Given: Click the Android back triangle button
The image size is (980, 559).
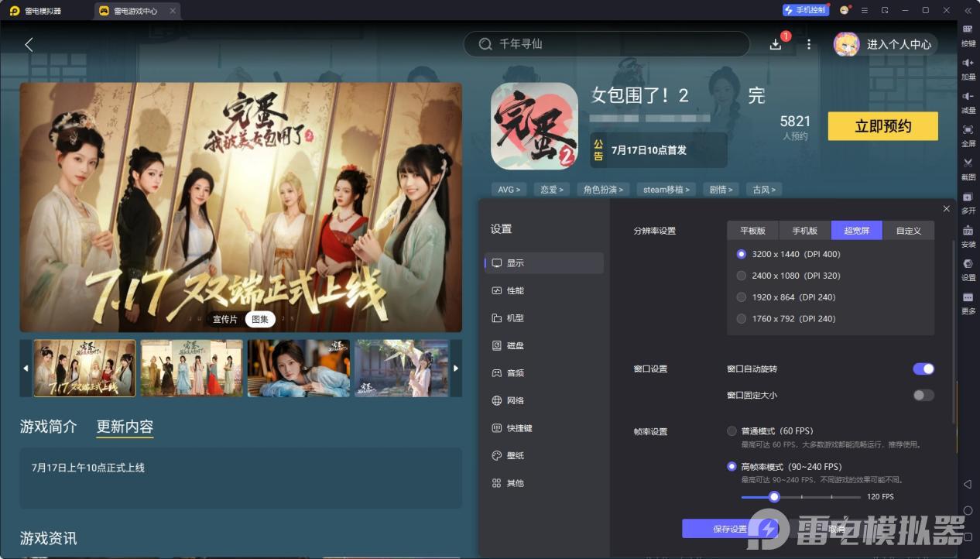Looking at the screenshot, I should click(x=968, y=484).
